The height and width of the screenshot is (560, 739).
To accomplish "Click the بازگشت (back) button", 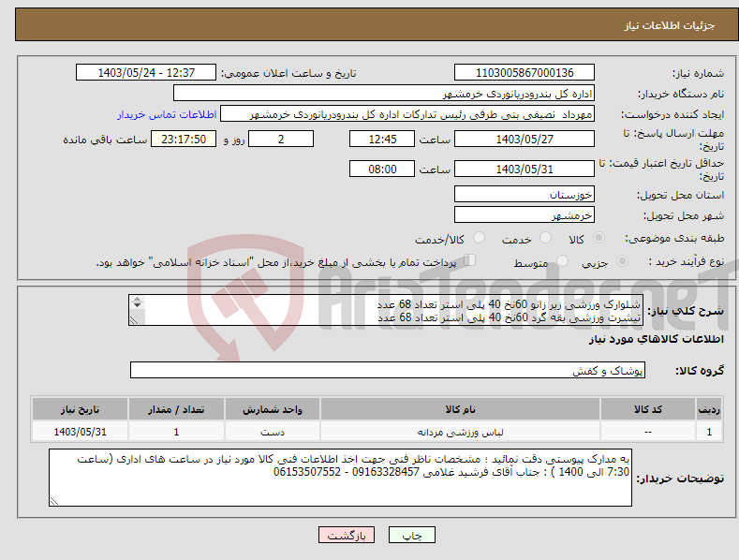I will pyautogui.click(x=347, y=535).
